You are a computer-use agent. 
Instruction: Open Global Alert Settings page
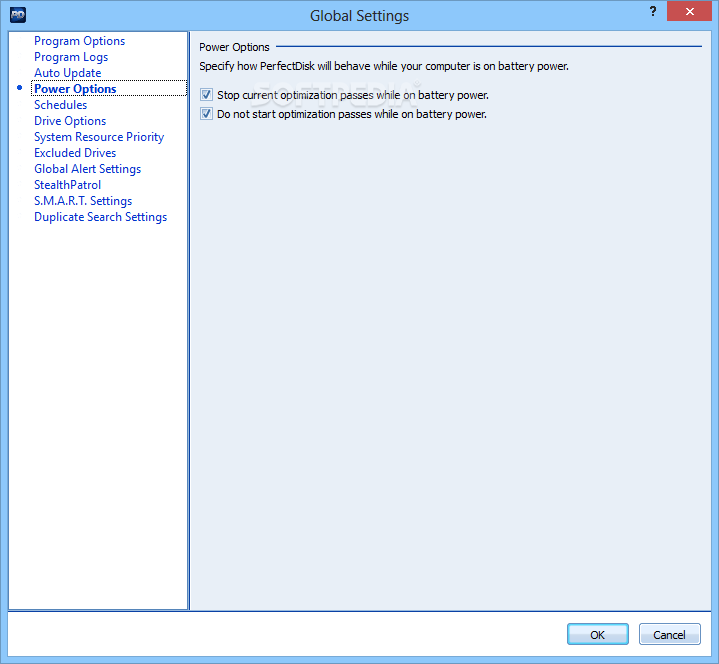[88, 169]
